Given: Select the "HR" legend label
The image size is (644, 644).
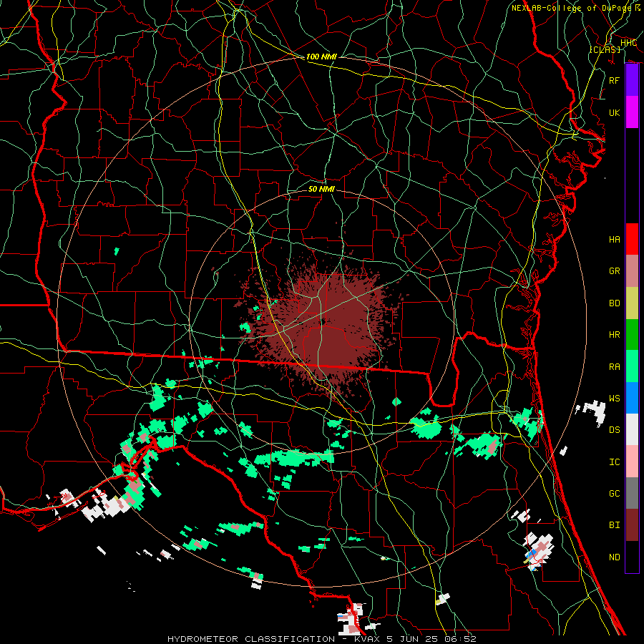Looking at the screenshot, I should tap(614, 335).
